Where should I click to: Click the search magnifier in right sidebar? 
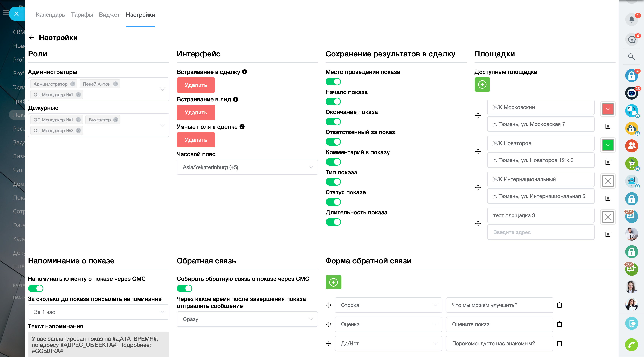632,57
